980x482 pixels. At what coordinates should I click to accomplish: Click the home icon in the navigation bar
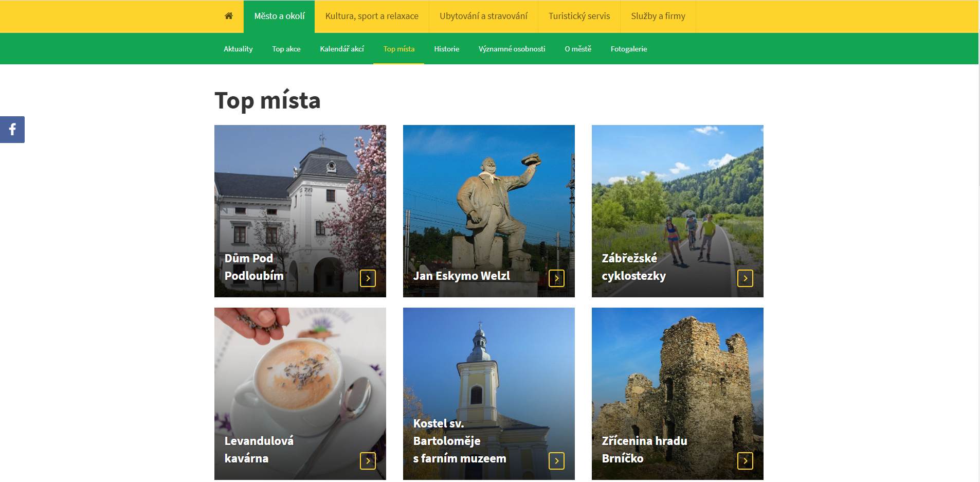click(229, 16)
